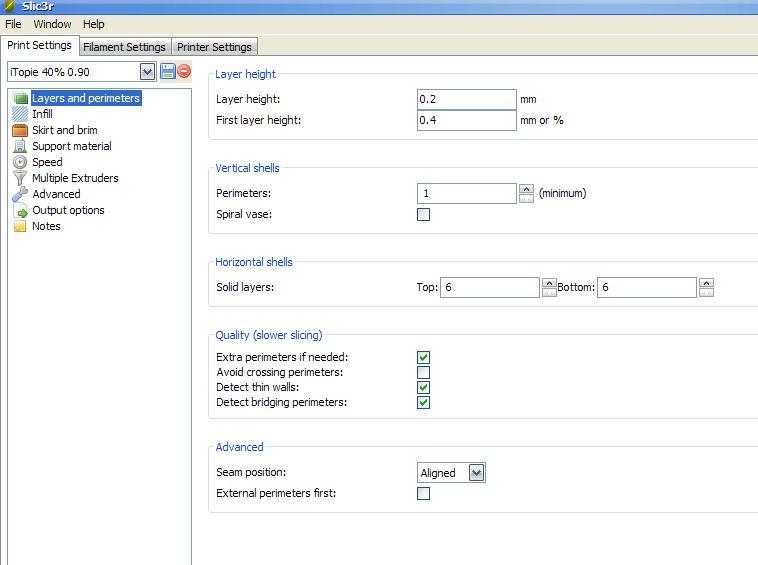Click the Speed clock icon
This screenshot has width=758, height=565.
[x=20, y=162]
